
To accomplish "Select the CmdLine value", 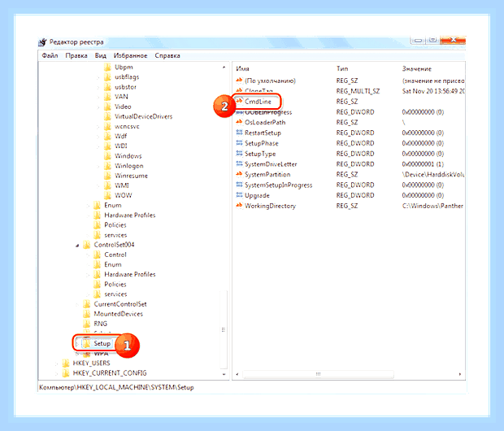I will (258, 102).
